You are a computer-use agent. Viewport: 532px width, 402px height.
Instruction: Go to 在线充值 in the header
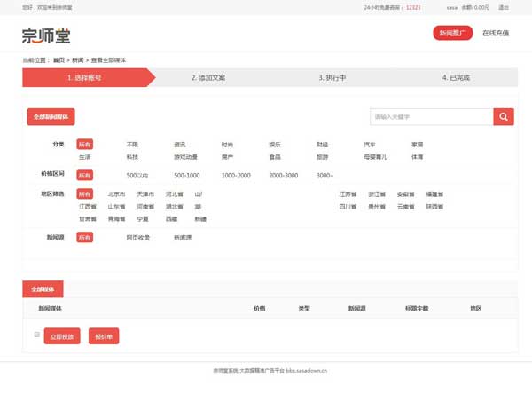point(496,33)
